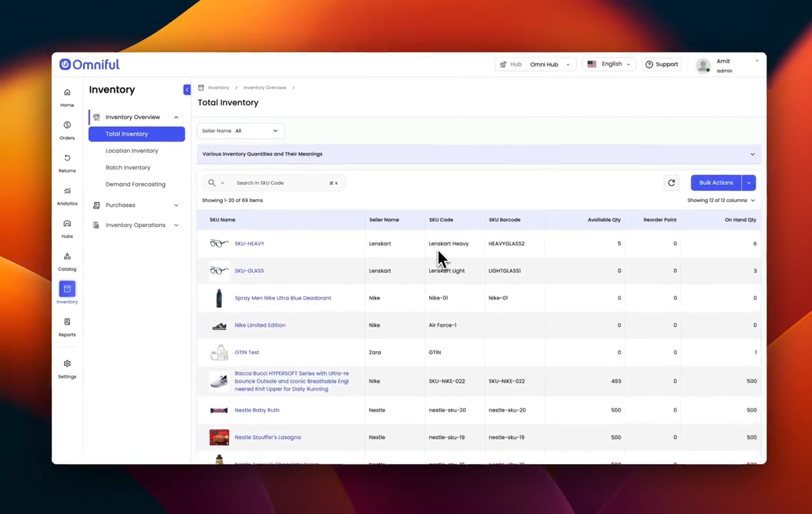Open Settings gear in the sidebar

[x=67, y=364]
